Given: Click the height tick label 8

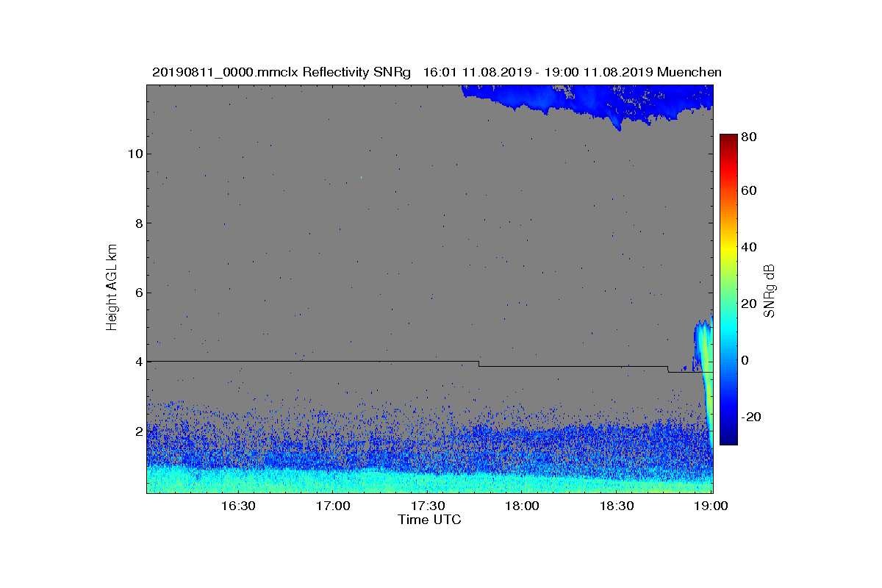Looking at the screenshot, I should [137, 223].
